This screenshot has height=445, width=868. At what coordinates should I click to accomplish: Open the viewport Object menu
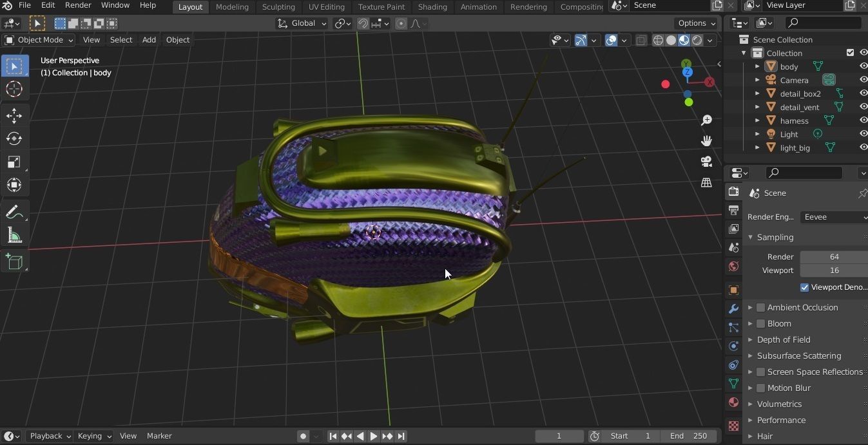(x=178, y=40)
